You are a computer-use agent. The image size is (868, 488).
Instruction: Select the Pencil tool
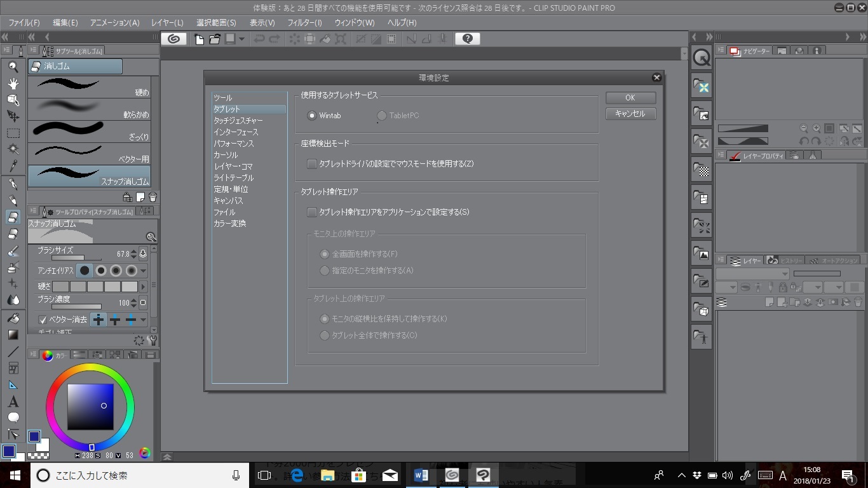tap(13, 200)
